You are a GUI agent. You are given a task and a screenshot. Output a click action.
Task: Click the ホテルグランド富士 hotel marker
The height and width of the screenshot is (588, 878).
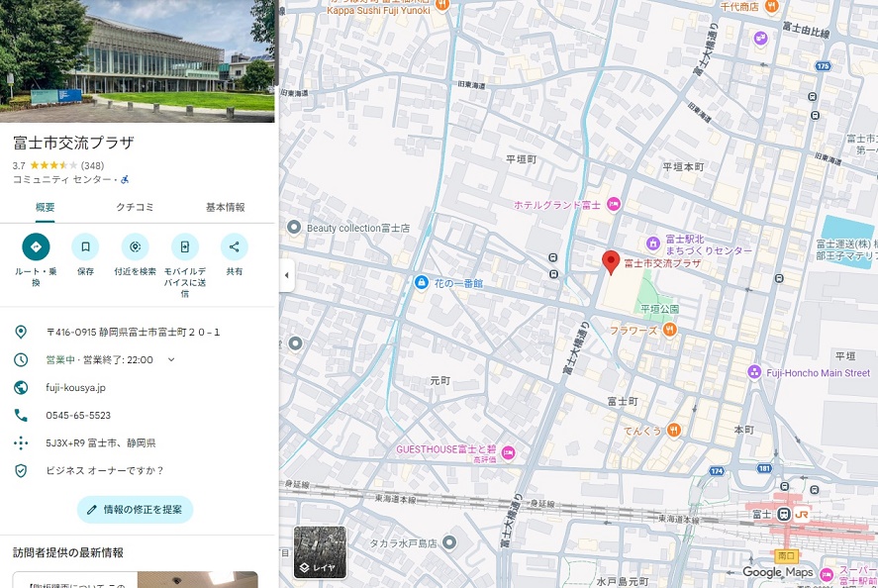(x=614, y=204)
